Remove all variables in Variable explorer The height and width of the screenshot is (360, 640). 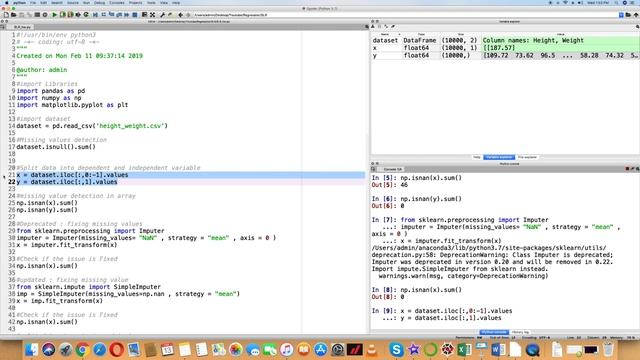pyautogui.click(x=393, y=27)
